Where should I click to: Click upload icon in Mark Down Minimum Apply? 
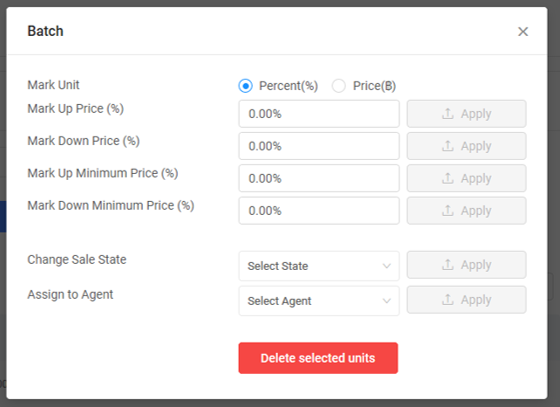pyautogui.click(x=448, y=210)
